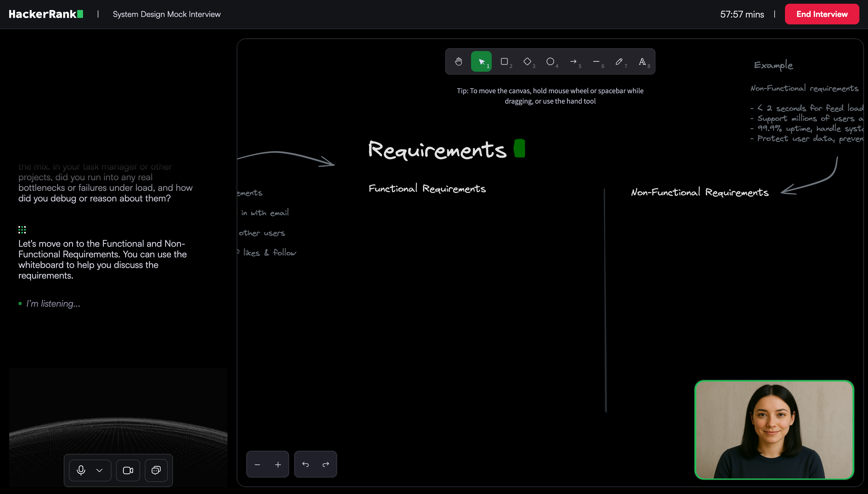Image resolution: width=868 pixels, height=494 pixels.
Task: Select the Hand pan tool
Action: 458,61
